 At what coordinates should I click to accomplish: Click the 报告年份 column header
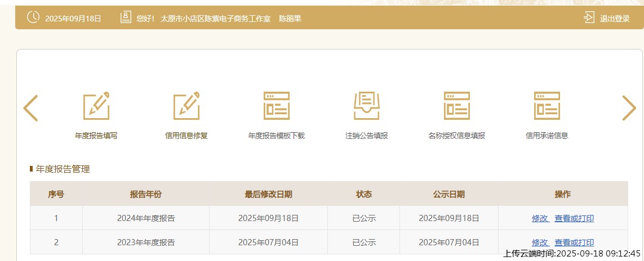pyautogui.click(x=146, y=194)
